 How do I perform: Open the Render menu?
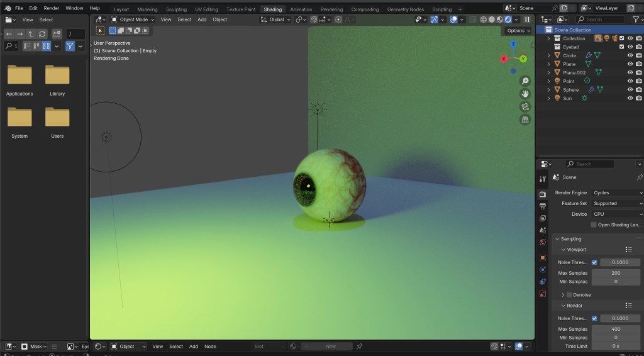pyautogui.click(x=52, y=8)
